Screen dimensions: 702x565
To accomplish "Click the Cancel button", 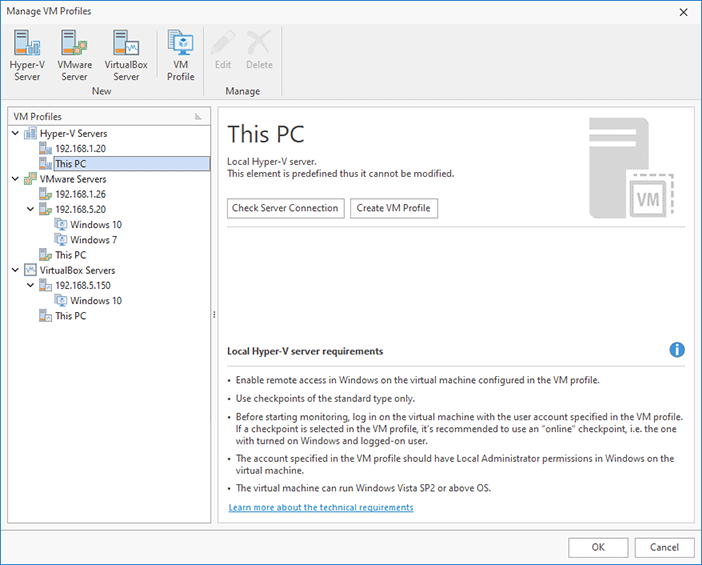I will click(664, 547).
